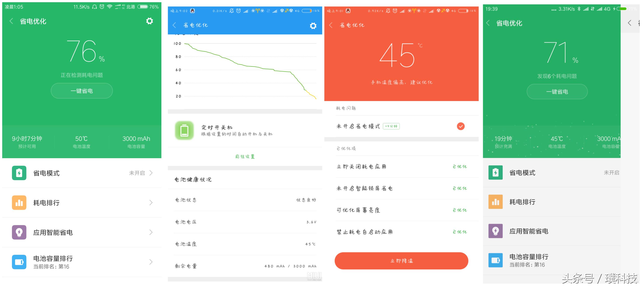Open 前往设置 link under 定时开关机
The image size is (644, 288).
point(245,156)
